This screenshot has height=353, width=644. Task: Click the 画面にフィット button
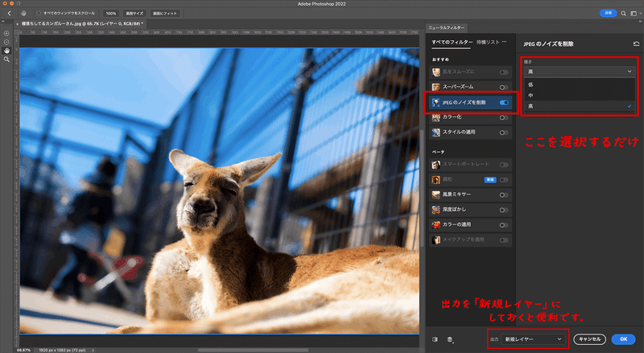(165, 13)
